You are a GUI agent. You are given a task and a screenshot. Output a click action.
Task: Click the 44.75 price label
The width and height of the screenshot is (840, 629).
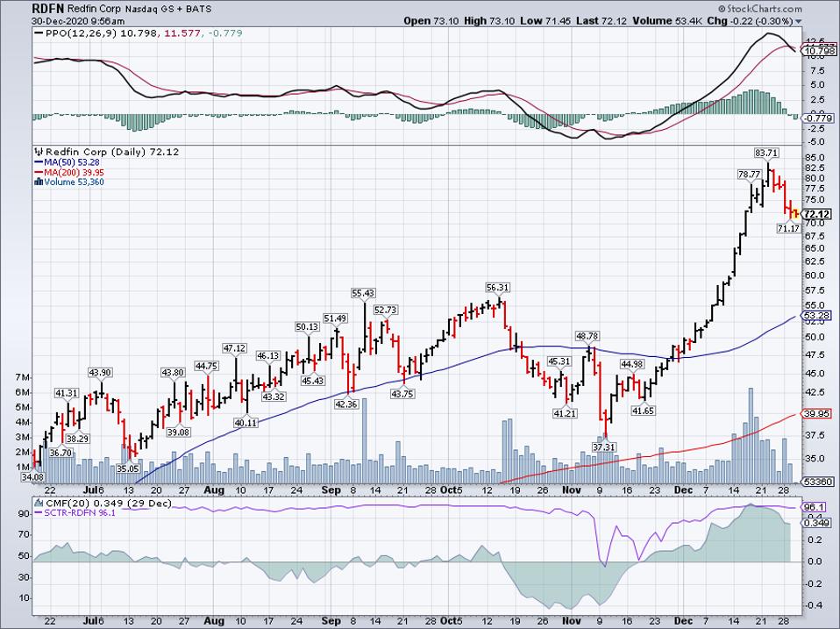206,367
